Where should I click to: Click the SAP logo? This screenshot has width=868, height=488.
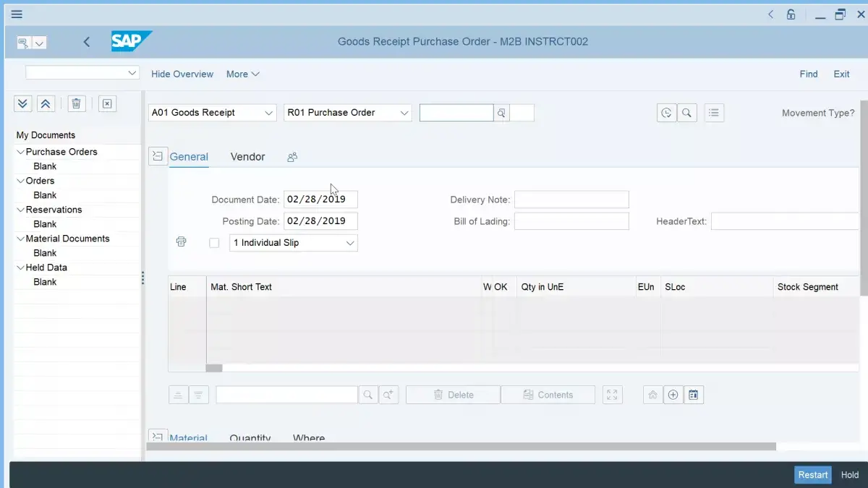point(131,41)
